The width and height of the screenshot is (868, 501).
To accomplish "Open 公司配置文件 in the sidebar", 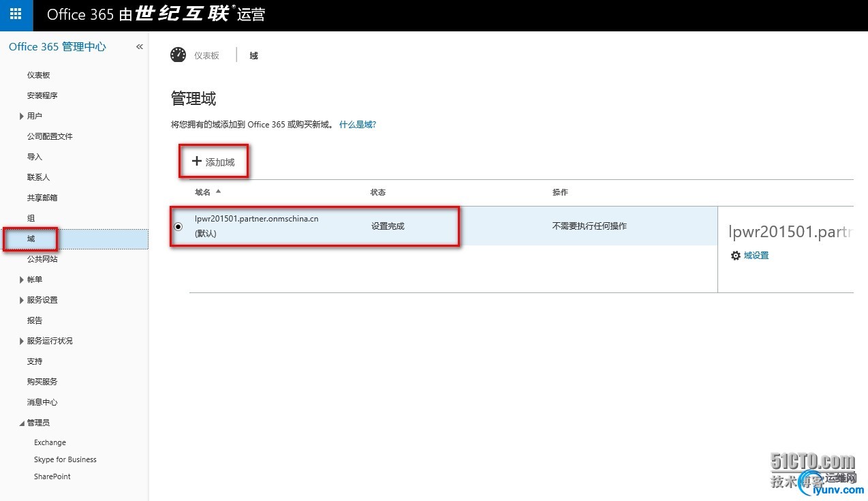I will pyautogui.click(x=50, y=136).
